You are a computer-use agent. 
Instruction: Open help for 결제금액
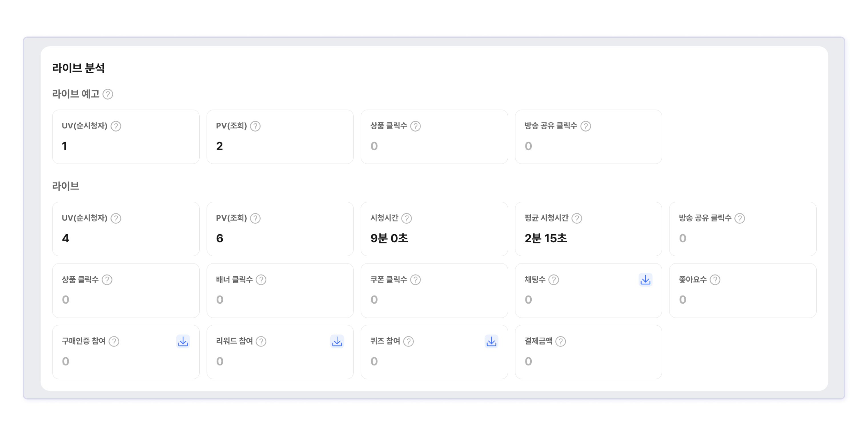point(560,341)
